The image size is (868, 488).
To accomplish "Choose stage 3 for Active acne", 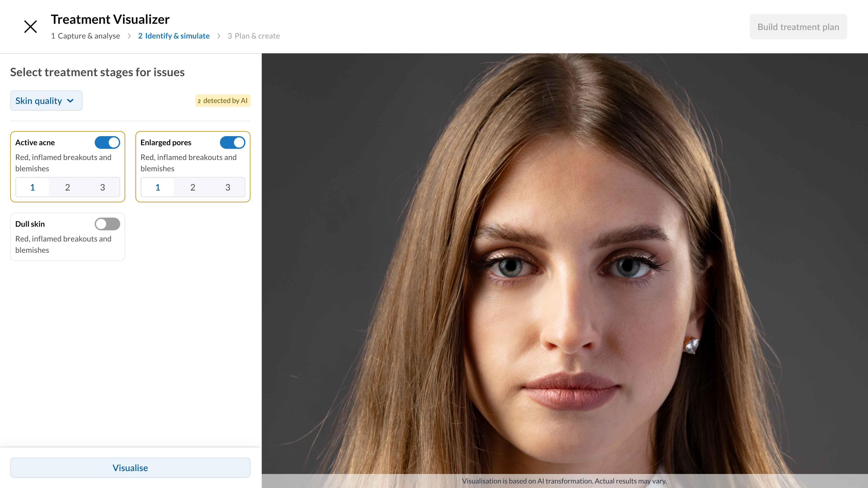I will pos(102,187).
